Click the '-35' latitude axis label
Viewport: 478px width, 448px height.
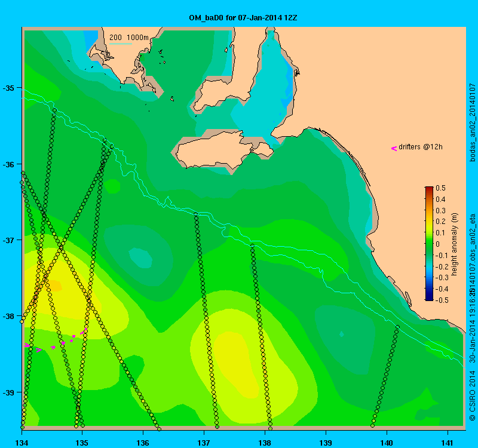click(8, 88)
